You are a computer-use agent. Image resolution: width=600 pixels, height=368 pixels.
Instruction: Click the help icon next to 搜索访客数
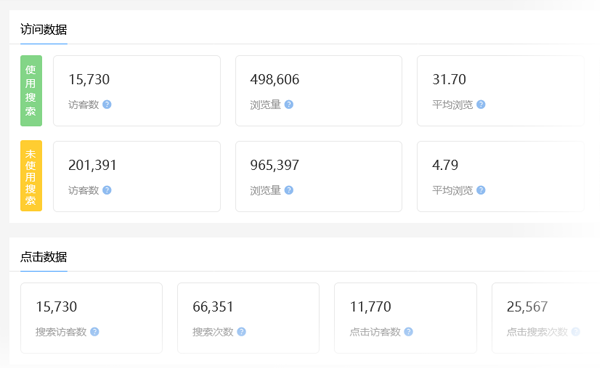(x=95, y=332)
